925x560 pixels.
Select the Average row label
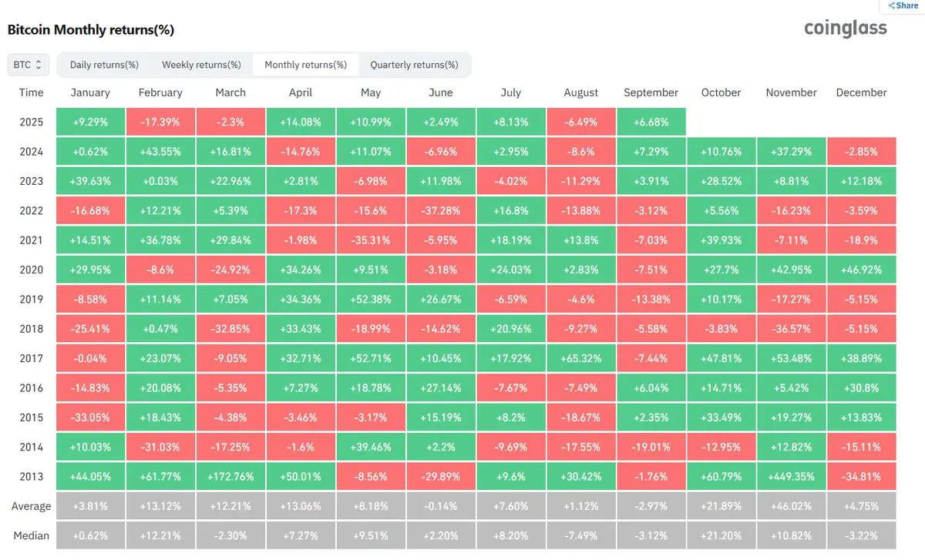coord(32,506)
